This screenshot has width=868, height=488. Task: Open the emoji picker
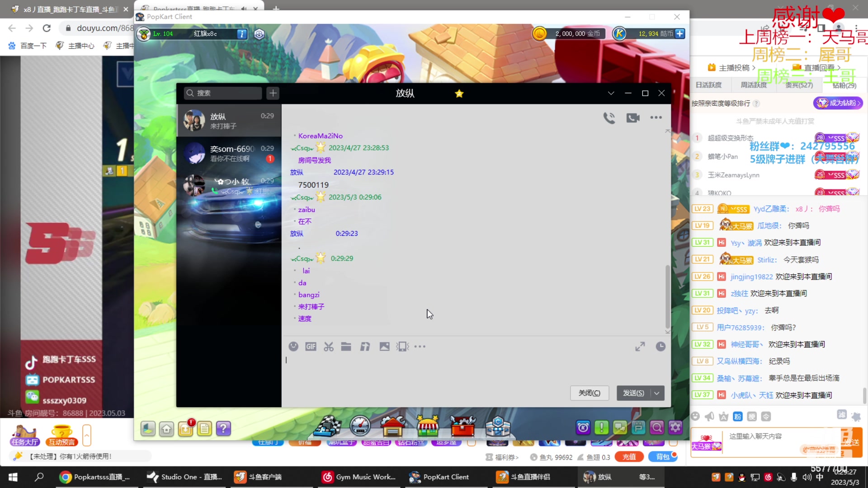pyautogui.click(x=293, y=347)
